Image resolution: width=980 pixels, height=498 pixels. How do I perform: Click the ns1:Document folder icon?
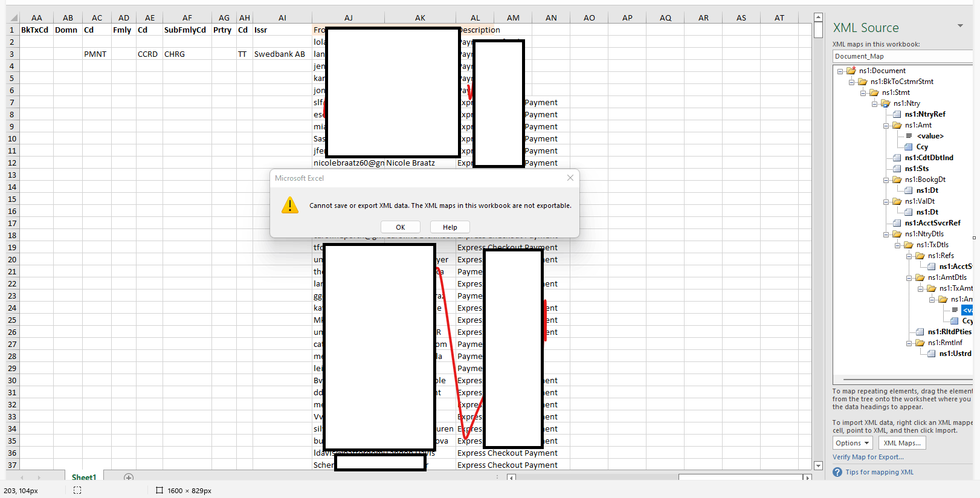(x=851, y=71)
